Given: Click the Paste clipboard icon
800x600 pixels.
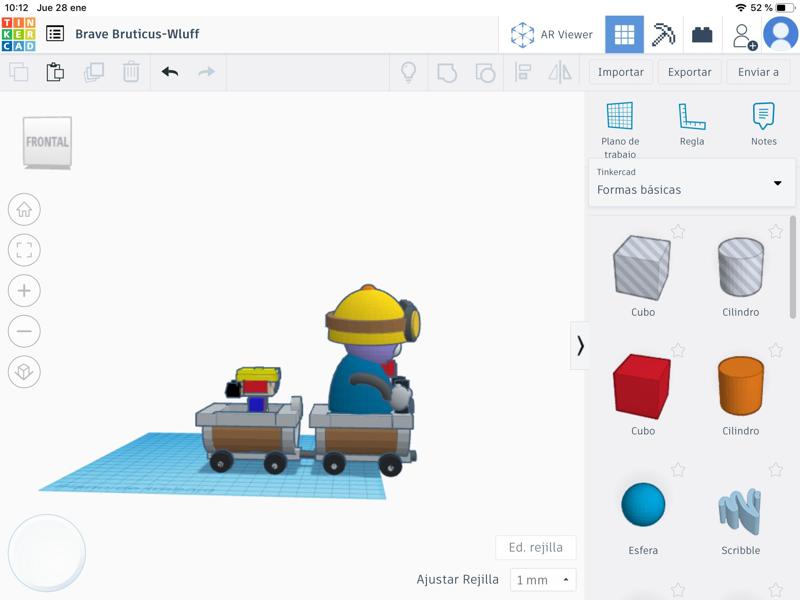Looking at the screenshot, I should (55, 72).
